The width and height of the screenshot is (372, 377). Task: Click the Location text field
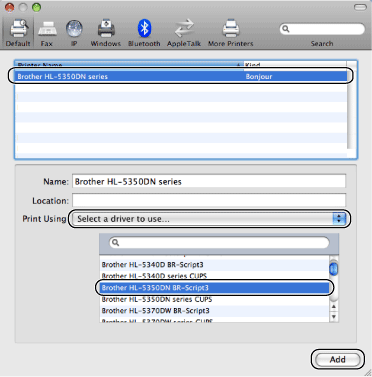tap(209, 200)
